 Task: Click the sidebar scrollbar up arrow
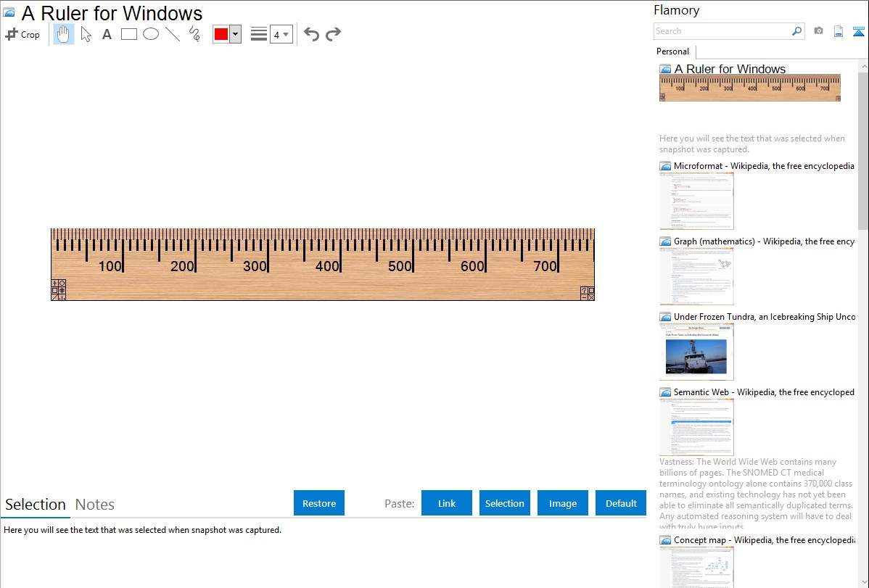(x=863, y=66)
